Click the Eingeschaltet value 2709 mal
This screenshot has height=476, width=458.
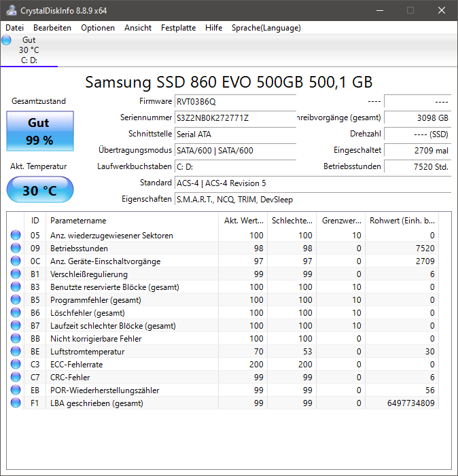coord(418,150)
